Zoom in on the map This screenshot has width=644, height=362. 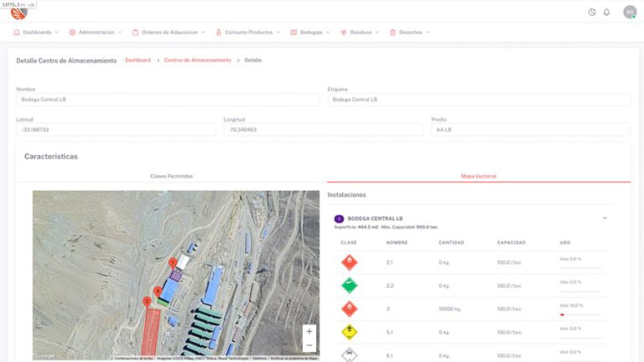coord(309,331)
